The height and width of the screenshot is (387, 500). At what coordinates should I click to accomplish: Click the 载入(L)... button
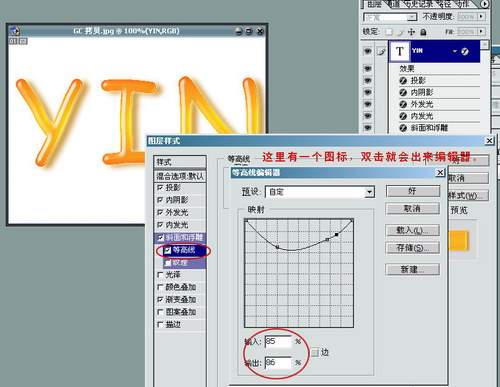click(413, 230)
